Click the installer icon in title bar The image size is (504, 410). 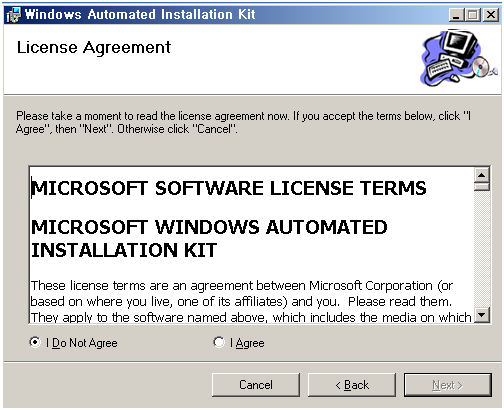tap(13, 15)
